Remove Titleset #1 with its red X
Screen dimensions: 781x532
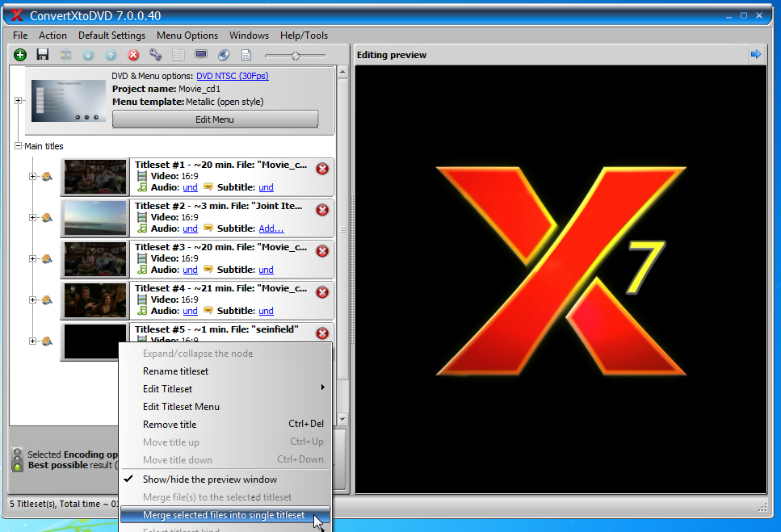click(322, 170)
